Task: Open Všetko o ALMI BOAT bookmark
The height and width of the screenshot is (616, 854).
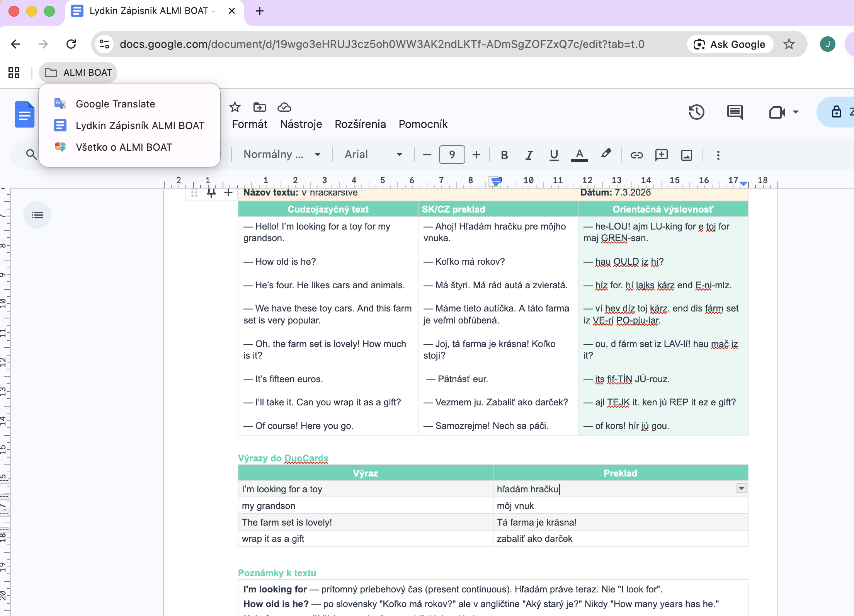Action: pos(124,147)
